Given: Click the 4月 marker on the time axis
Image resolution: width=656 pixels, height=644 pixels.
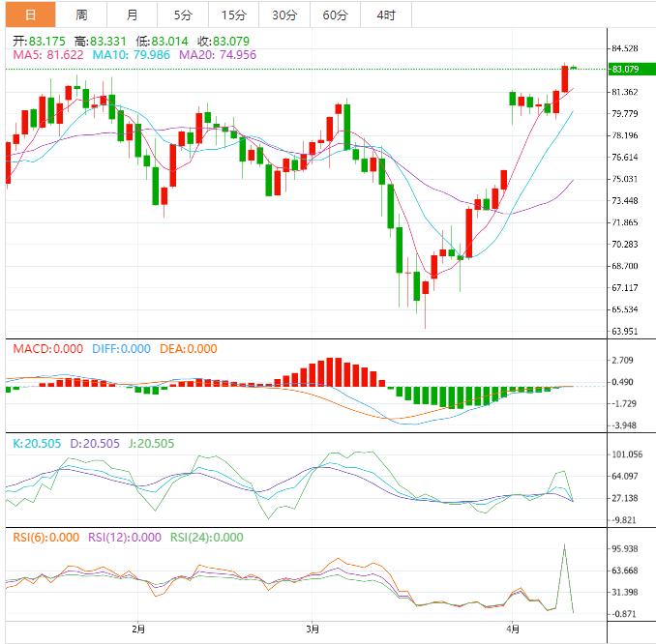Looking at the screenshot, I should [513, 629].
